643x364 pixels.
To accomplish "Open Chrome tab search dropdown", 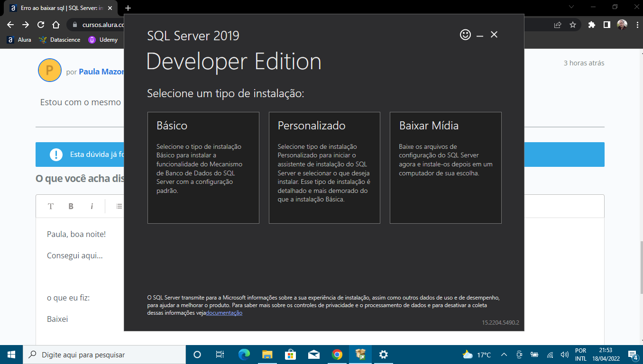I will [x=571, y=7].
